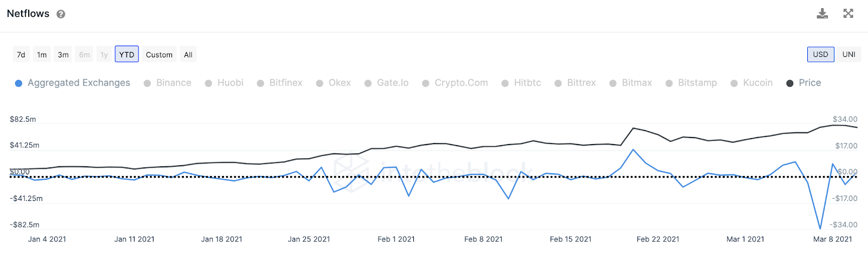Expand the chart to fullscreen

(x=848, y=14)
